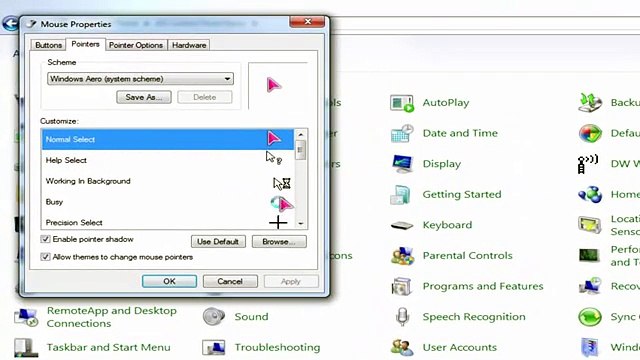Click the Save As button
Screen dimensions: 640x360
coord(144,97)
